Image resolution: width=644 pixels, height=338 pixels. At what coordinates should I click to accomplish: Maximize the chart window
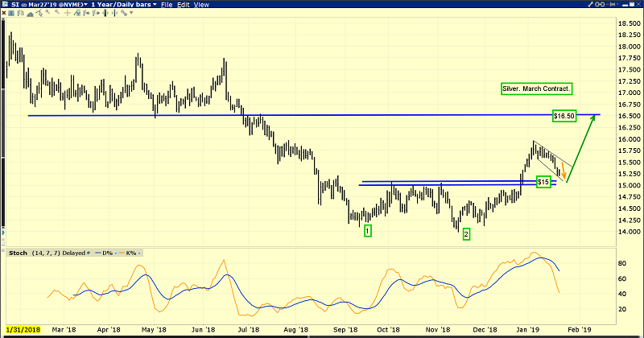pos(632,4)
